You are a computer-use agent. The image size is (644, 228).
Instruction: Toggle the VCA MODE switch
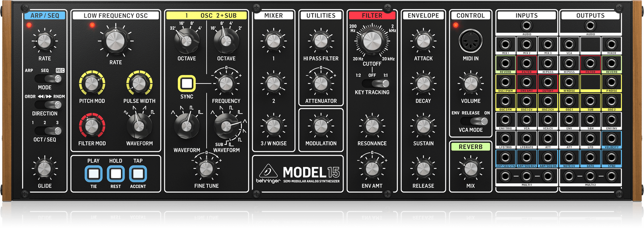[x=474, y=121]
